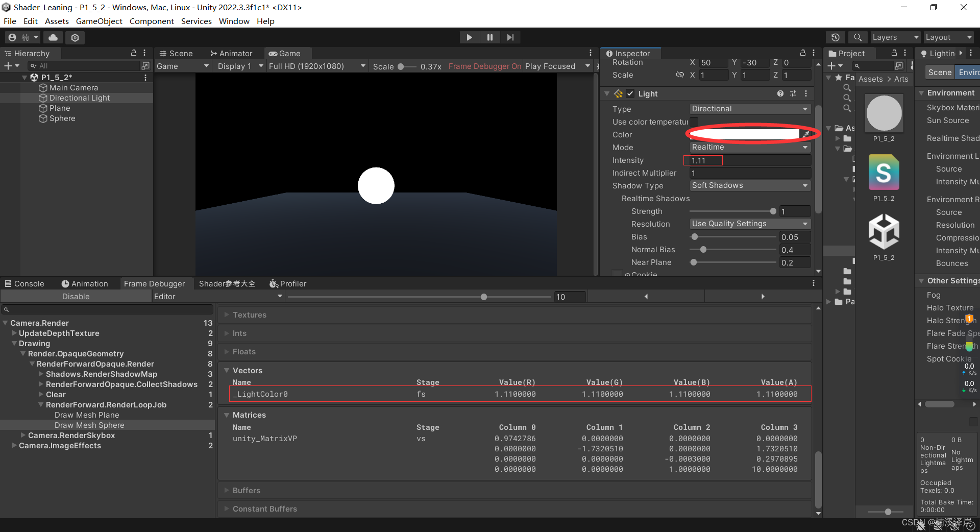Select Draw Mesh Plane event
This screenshot has height=532, width=980.
(87, 415)
